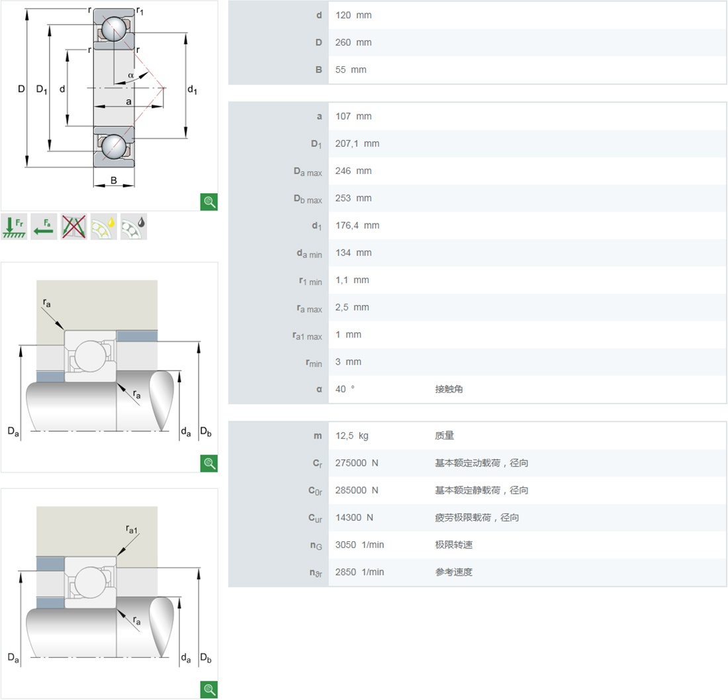The height and width of the screenshot is (700, 728).
Task: Click the Cur 14300 N fatigue limit row
Action: coord(477,517)
